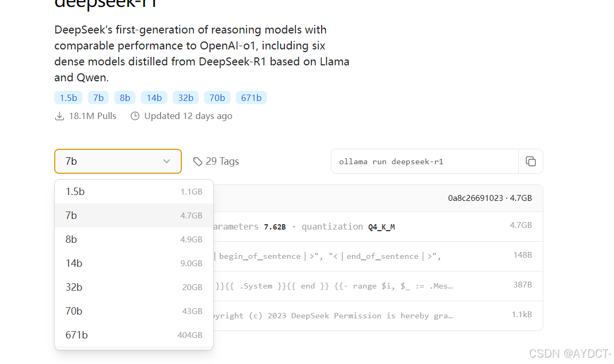Select 14b option in dropdown list

(134, 264)
